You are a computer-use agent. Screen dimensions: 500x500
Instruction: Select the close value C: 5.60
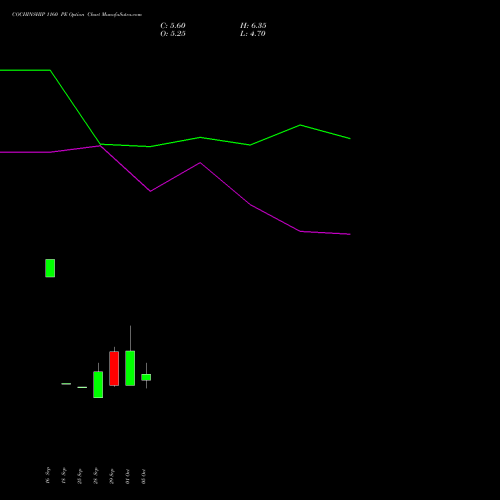click(173, 26)
